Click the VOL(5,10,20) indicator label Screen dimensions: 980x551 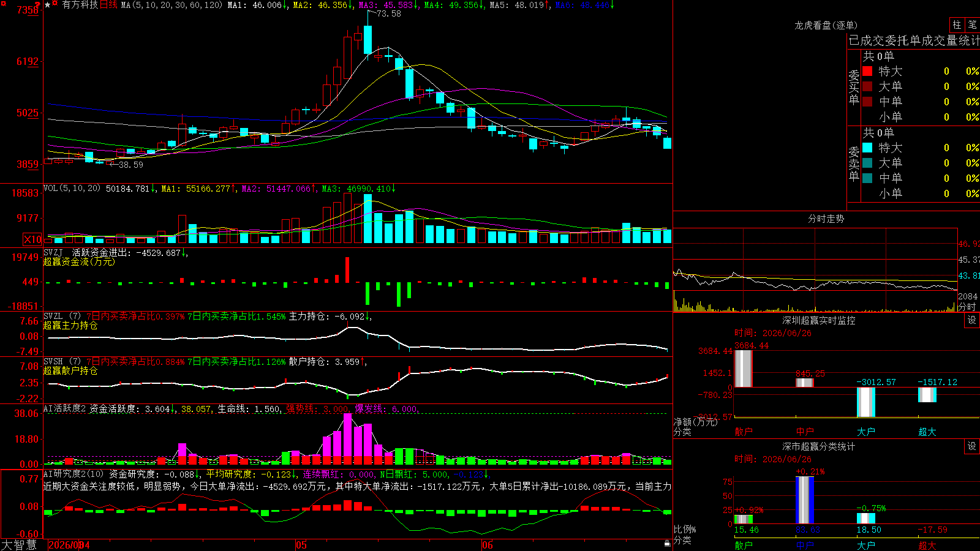coord(72,188)
